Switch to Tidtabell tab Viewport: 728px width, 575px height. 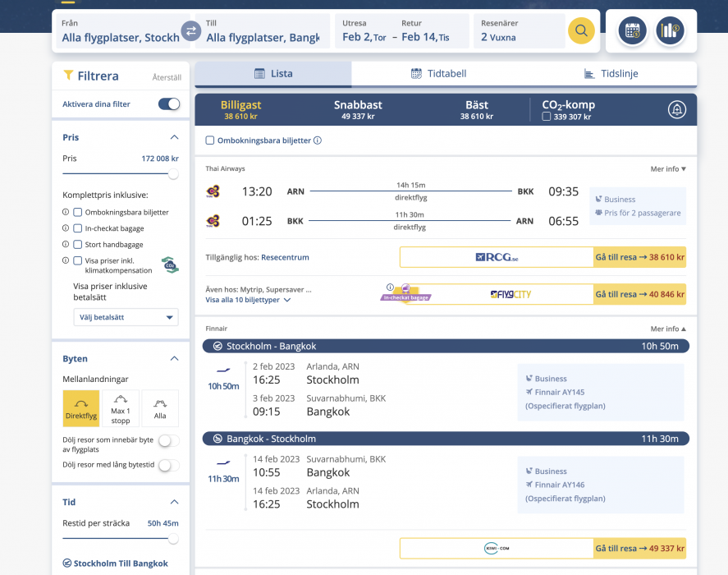[438, 74]
